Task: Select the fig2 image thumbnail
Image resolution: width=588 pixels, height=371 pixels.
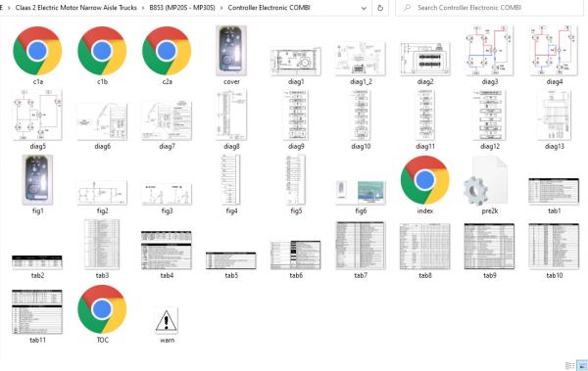Action: tap(102, 193)
